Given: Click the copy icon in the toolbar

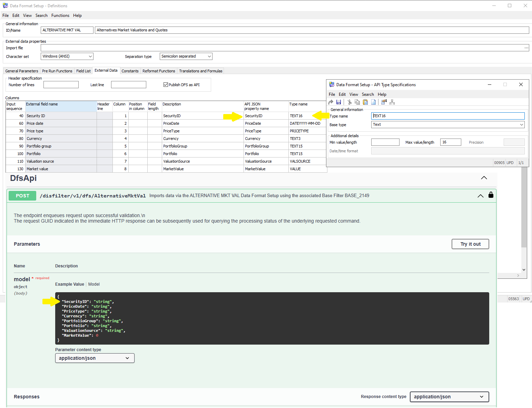Looking at the screenshot, I should tap(357, 102).
